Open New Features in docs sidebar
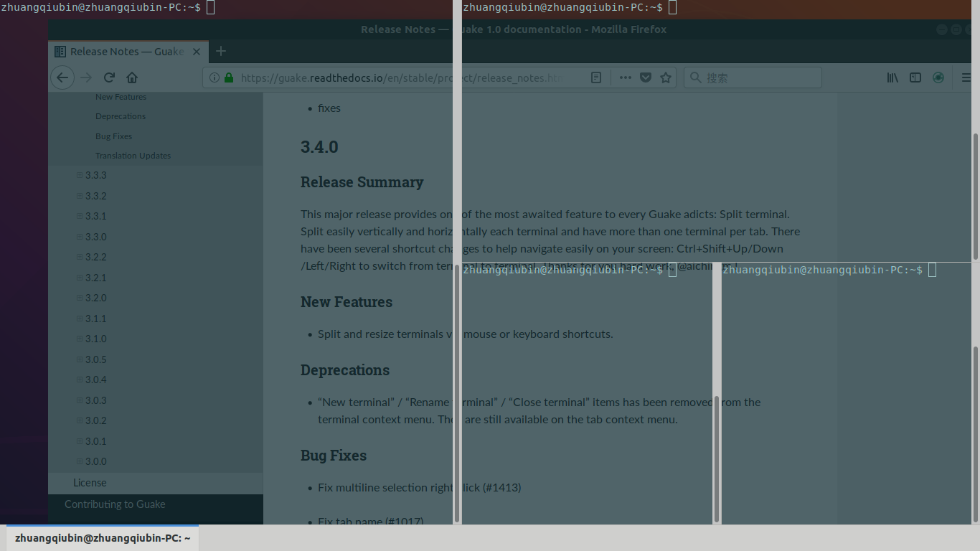Viewport: 980px width, 551px height. click(121, 97)
